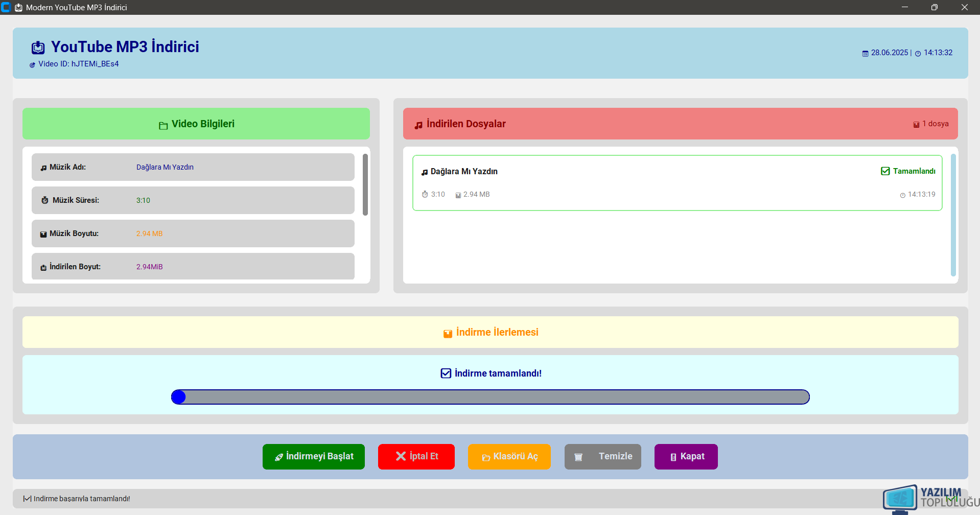The height and width of the screenshot is (515, 980).
Task: Click the 28.06.2025 date in header
Action: click(890, 53)
